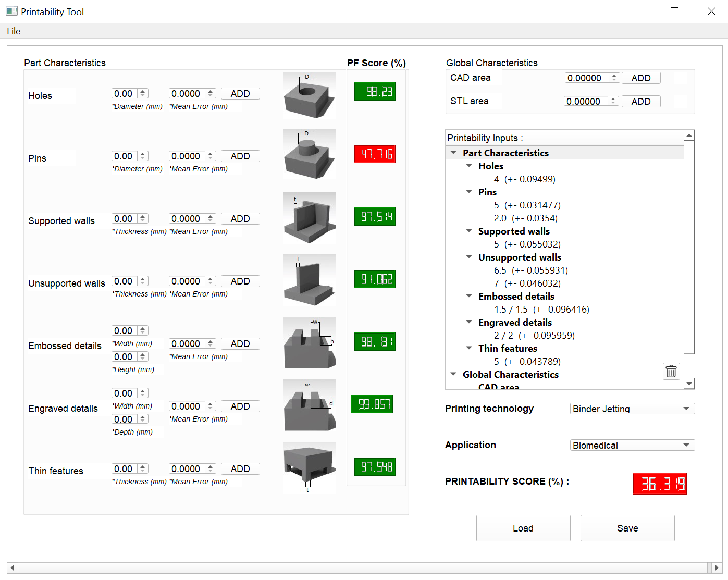Click the Holes feature illustration image
Viewport: 728px width, 580px height.
click(x=310, y=95)
